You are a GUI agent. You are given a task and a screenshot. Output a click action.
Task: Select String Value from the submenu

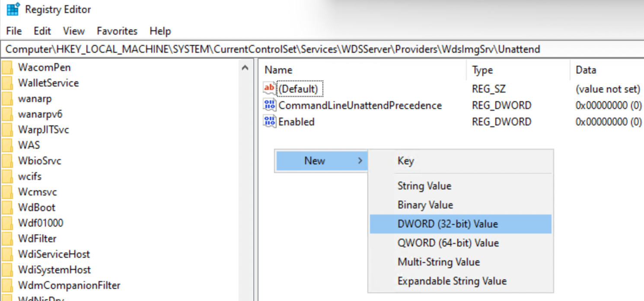click(x=424, y=186)
